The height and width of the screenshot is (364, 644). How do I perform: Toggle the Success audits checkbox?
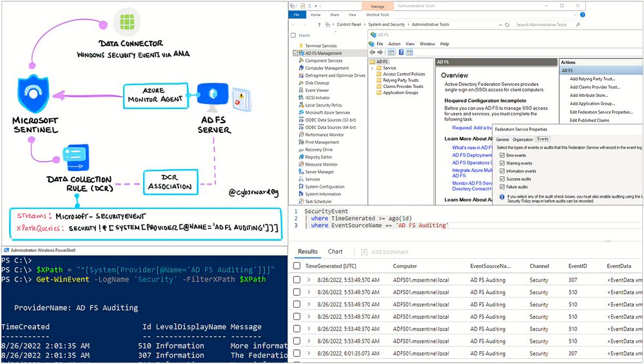(x=502, y=179)
